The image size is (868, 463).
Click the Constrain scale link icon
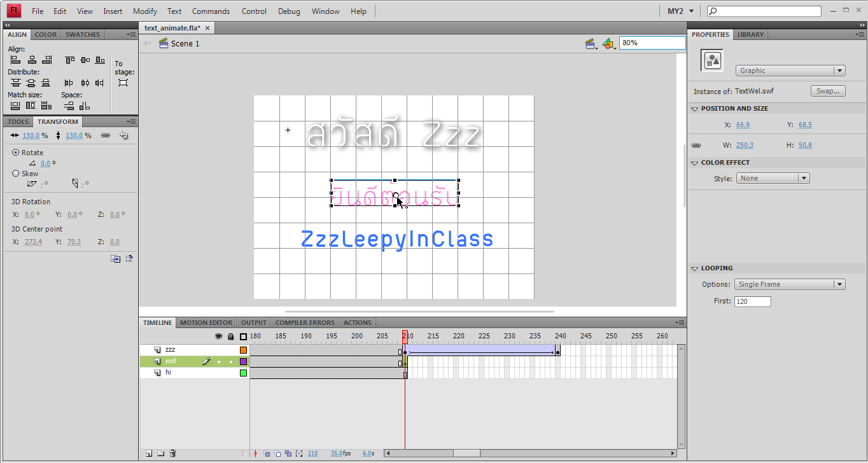click(x=106, y=135)
